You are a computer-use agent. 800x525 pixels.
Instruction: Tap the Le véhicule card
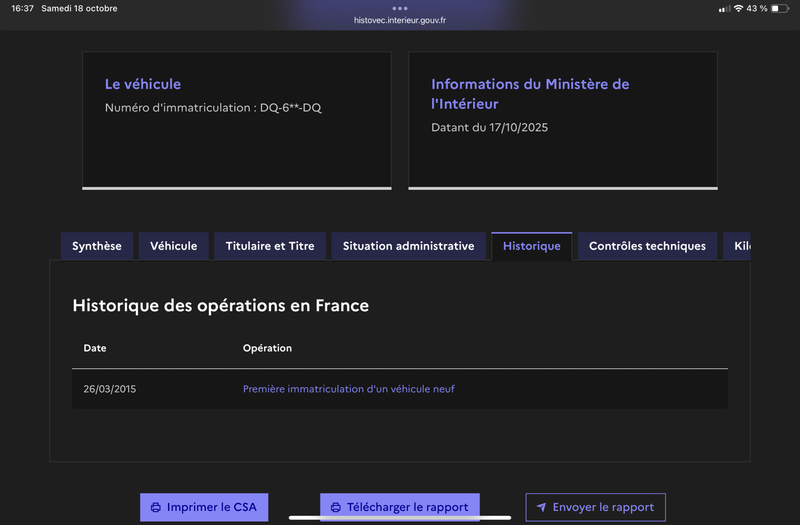click(x=236, y=119)
